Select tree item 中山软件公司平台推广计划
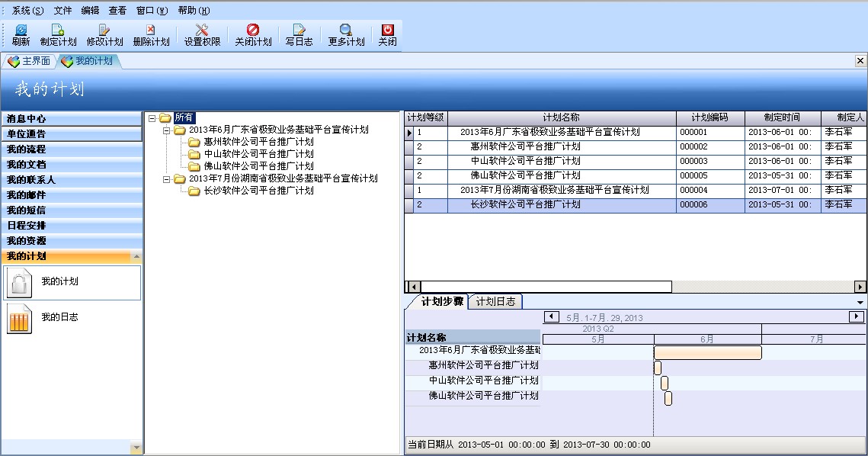 (x=259, y=154)
